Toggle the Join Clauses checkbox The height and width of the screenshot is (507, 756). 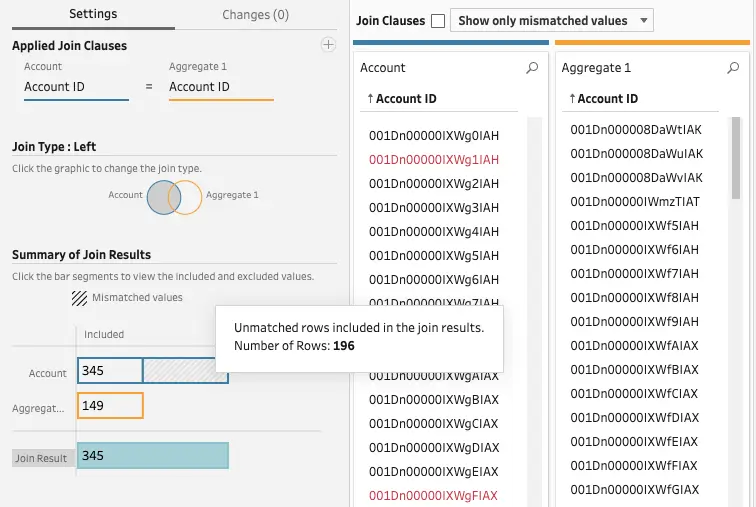[437, 21]
